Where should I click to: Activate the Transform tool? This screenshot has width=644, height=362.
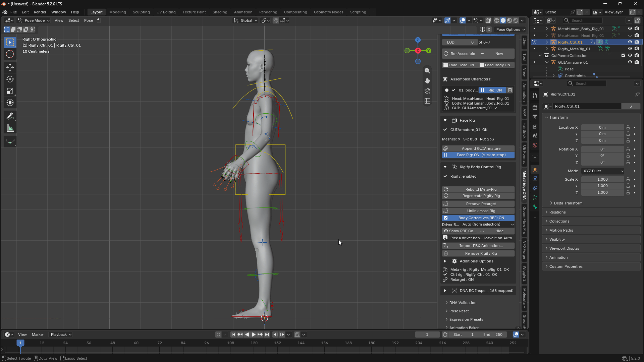point(10,103)
